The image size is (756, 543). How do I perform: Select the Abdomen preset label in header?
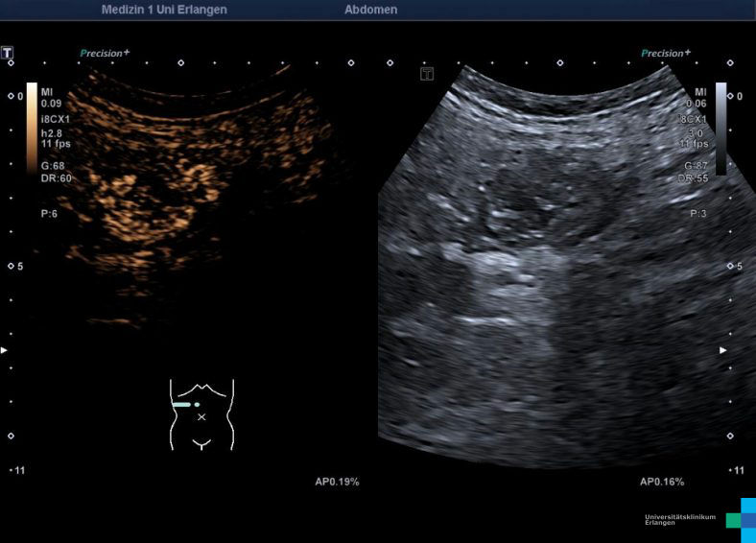370,10
